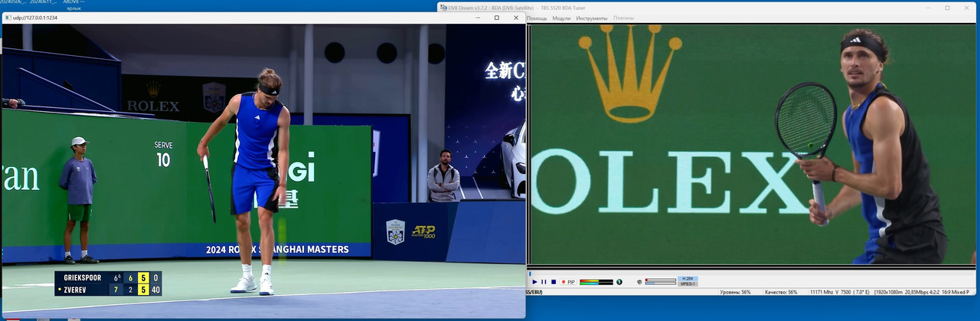
Task: Click the MPEG-1 audio codec label
Action: (688, 284)
